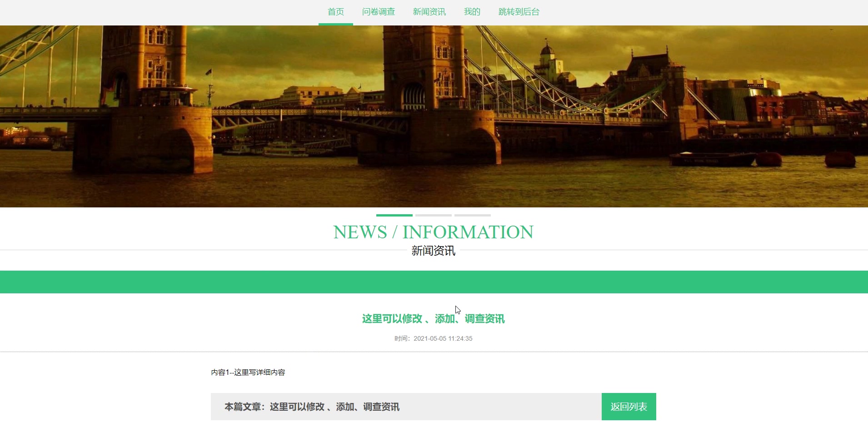Click 跳转到后台 to enter admin backend

[518, 11]
